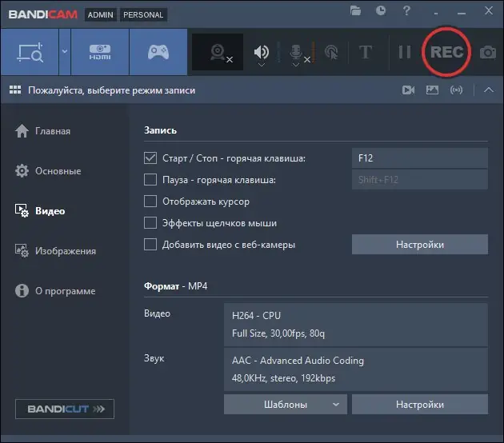
Task: Click the AAC - Advanced Audio Coding text
Action: coord(298,361)
